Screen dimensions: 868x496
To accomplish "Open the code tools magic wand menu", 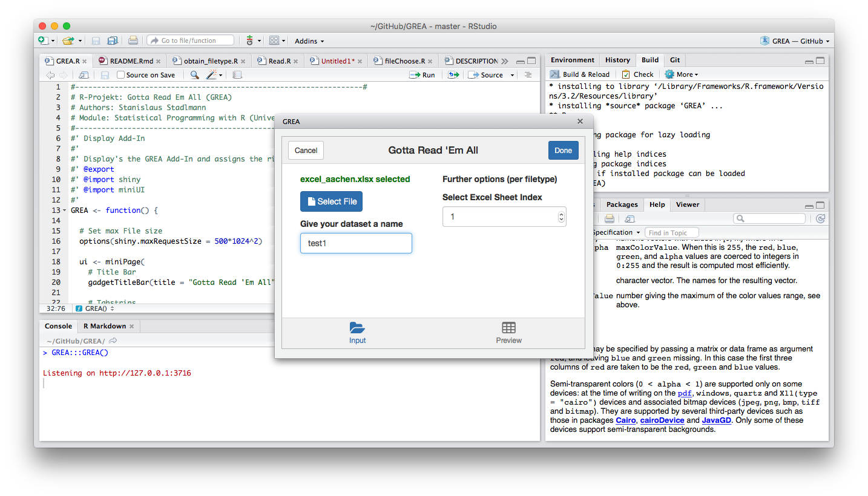I will [x=214, y=75].
